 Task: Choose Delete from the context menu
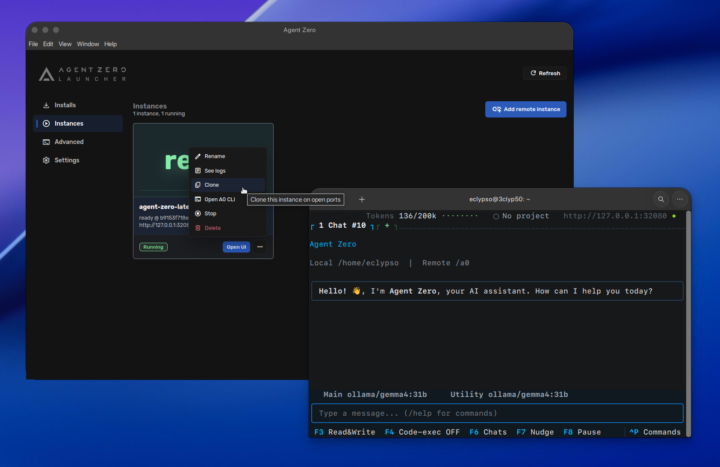228,228
